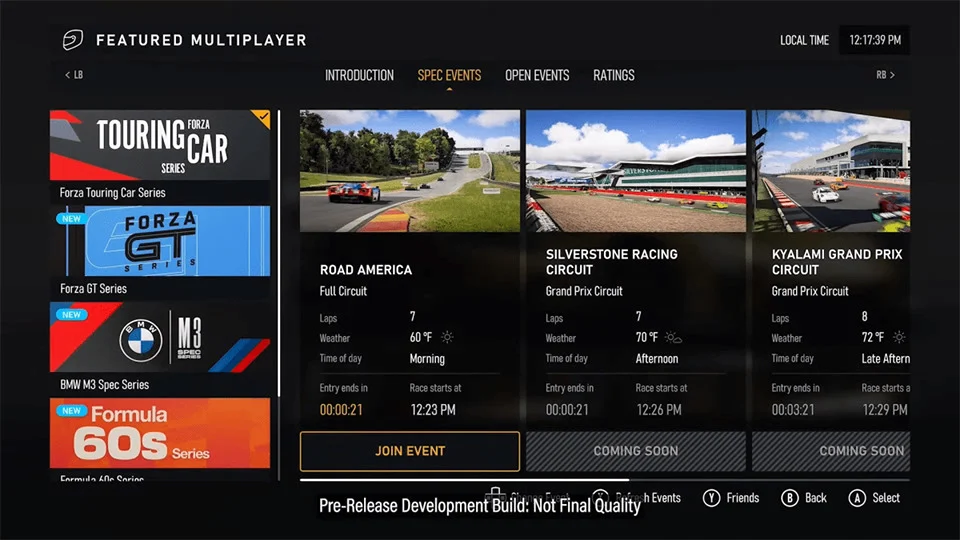Click race start time 12:23 PM
This screenshot has width=960, height=540.
[433, 410]
